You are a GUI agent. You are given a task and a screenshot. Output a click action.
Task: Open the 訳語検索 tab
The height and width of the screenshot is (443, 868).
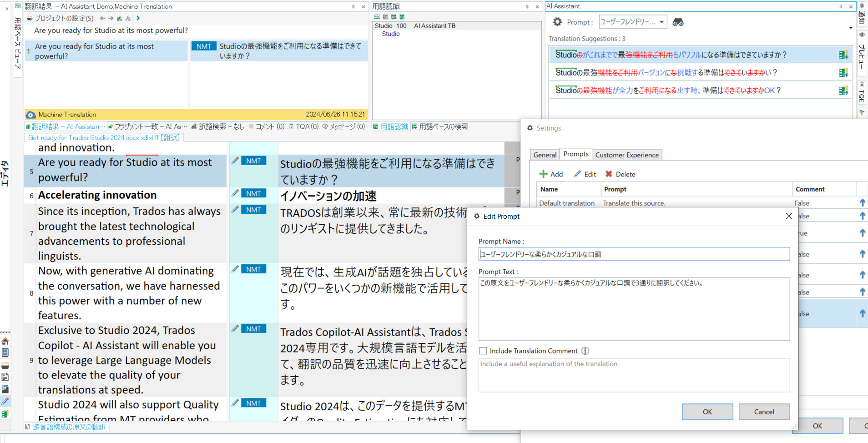pyautogui.click(x=217, y=126)
